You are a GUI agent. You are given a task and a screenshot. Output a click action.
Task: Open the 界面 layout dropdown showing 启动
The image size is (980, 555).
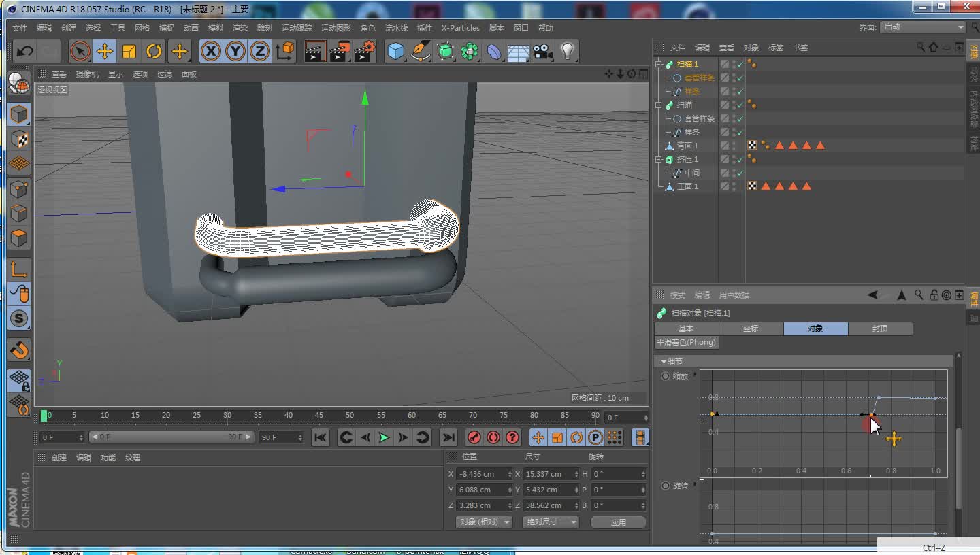923,27
